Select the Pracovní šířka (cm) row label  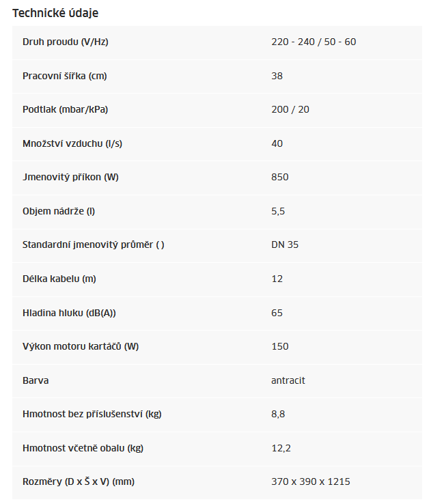(x=65, y=76)
